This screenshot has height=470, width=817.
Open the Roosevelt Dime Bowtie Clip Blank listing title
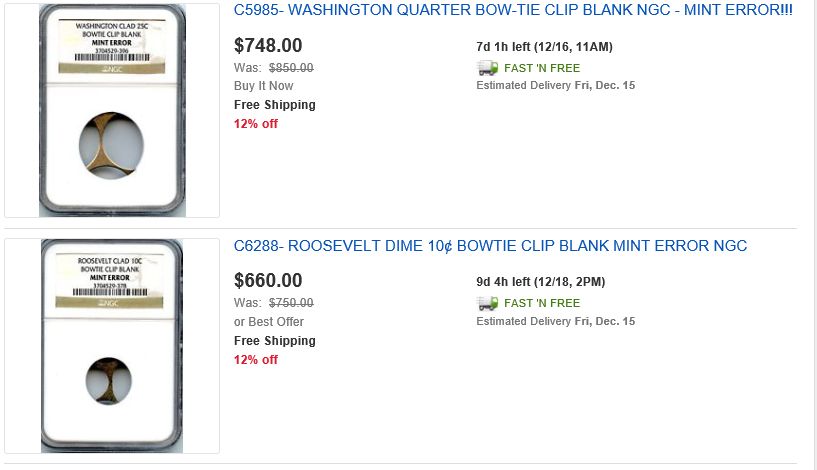pos(490,246)
